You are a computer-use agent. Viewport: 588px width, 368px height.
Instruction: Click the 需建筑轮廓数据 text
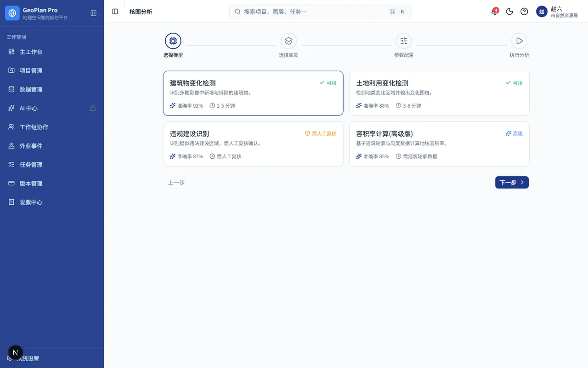[420, 156]
